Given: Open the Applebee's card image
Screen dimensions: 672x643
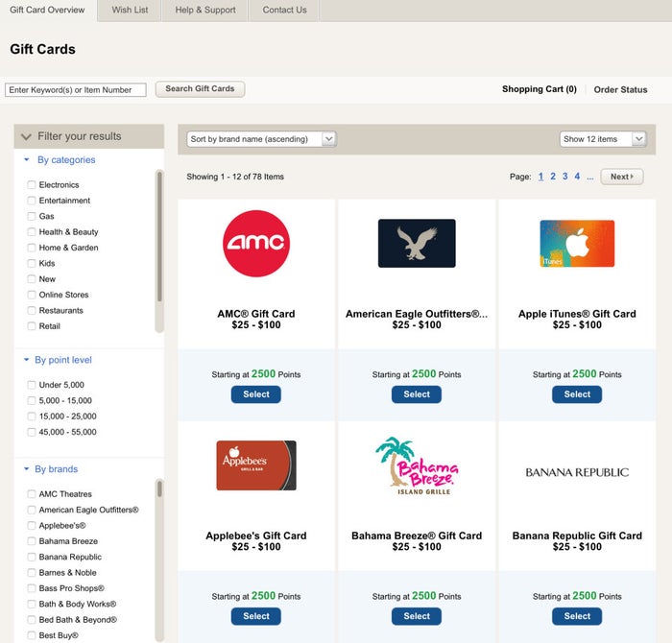Looking at the screenshot, I should pos(256,465).
